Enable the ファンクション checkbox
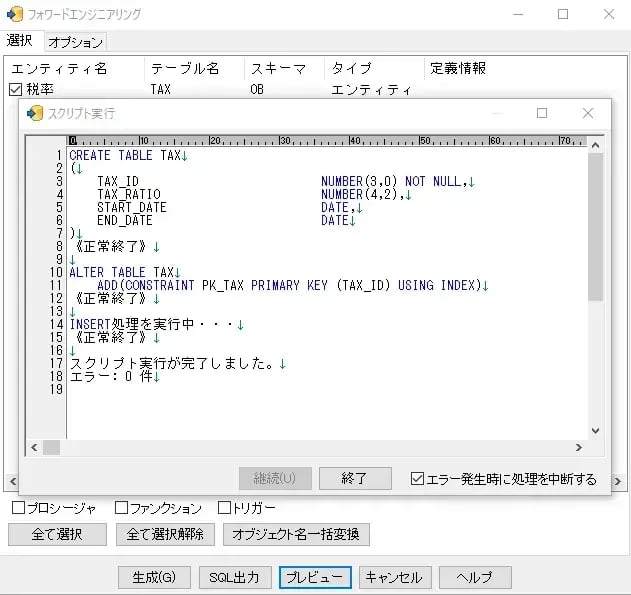This screenshot has height=595, width=631. click(121, 508)
